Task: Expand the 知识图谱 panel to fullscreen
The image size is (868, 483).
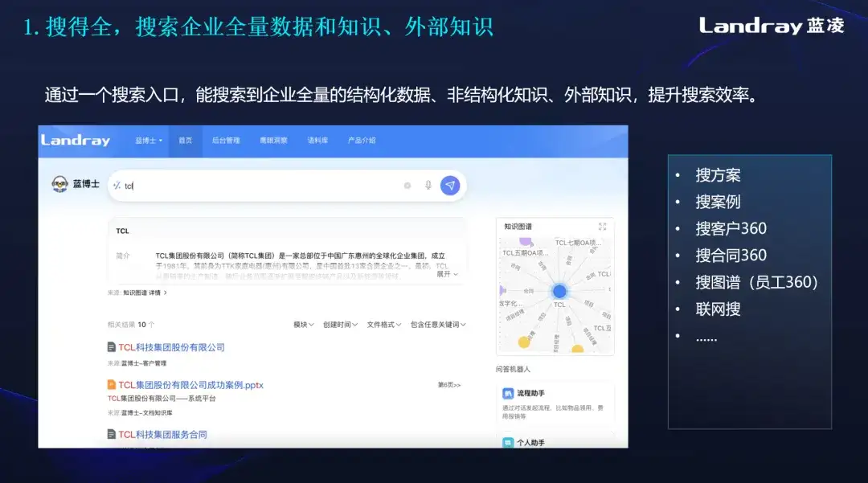Action: point(602,227)
